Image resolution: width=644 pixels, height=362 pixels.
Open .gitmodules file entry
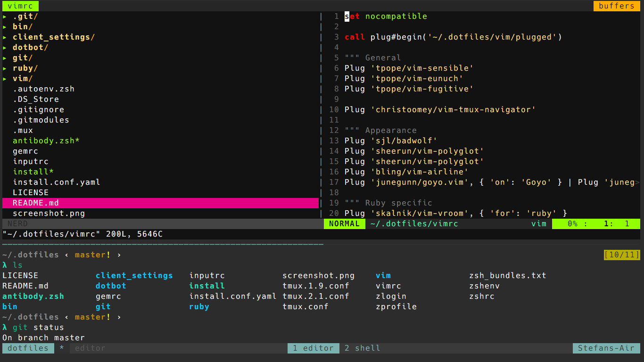tap(41, 120)
